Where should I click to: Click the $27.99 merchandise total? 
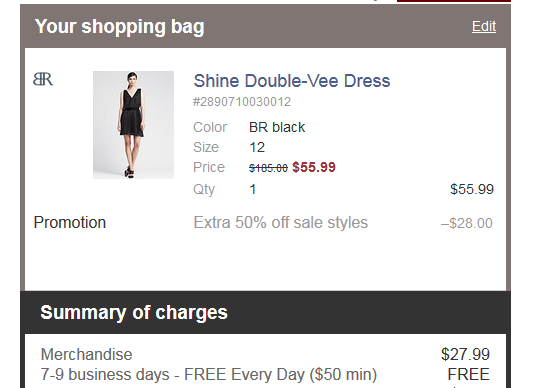tap(465, 354)
